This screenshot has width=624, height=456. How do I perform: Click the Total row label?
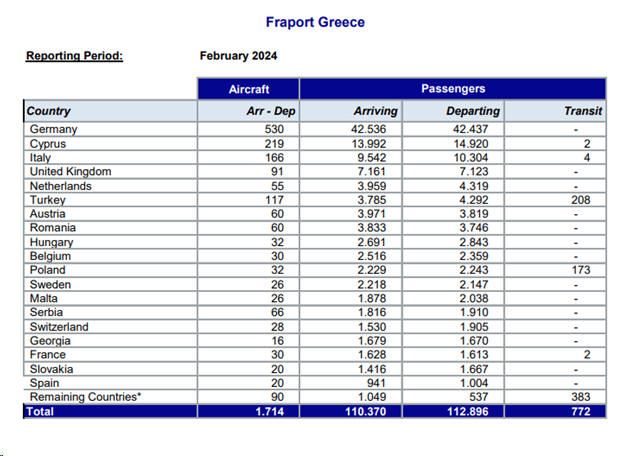click(x=40, y=411)
